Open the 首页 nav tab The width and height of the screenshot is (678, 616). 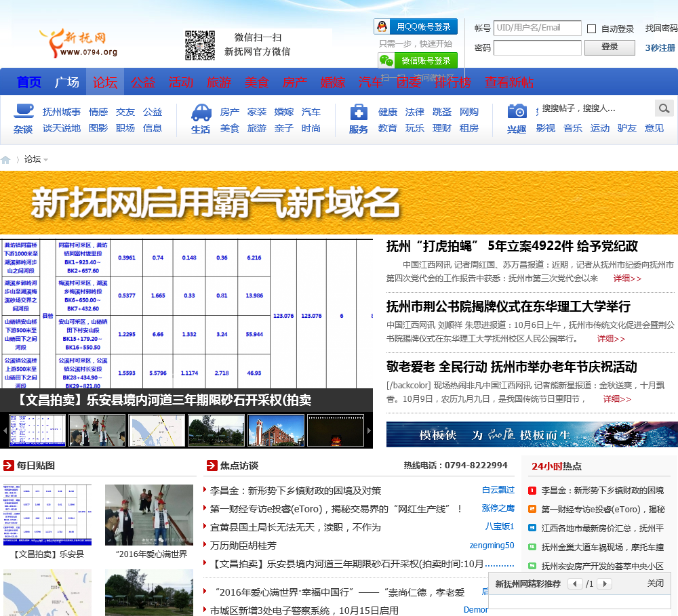tap(29, 82)
